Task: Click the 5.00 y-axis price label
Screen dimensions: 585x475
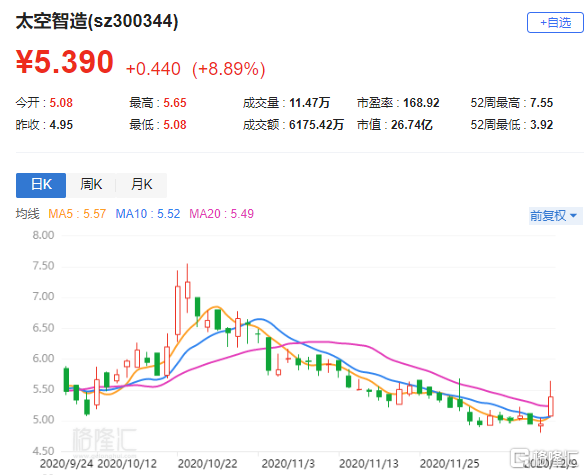Action: tap(43, 419)
